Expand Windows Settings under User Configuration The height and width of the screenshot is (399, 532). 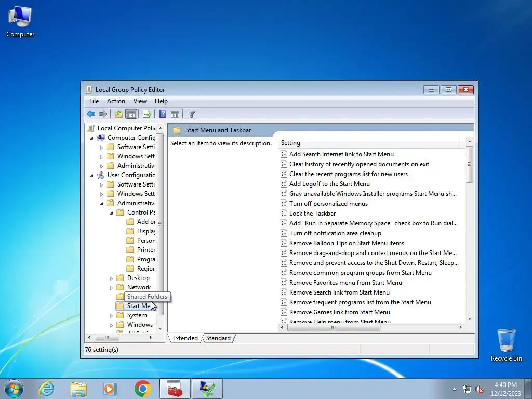coord(101,194)
